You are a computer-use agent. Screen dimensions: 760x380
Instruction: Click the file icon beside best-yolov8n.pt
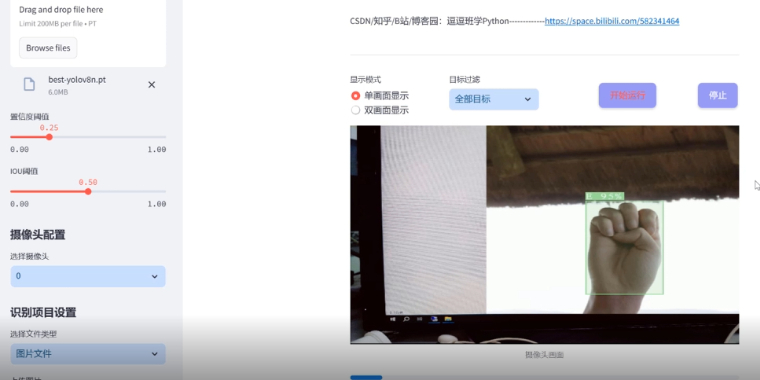pyautogui.click(x=30, y=84)
